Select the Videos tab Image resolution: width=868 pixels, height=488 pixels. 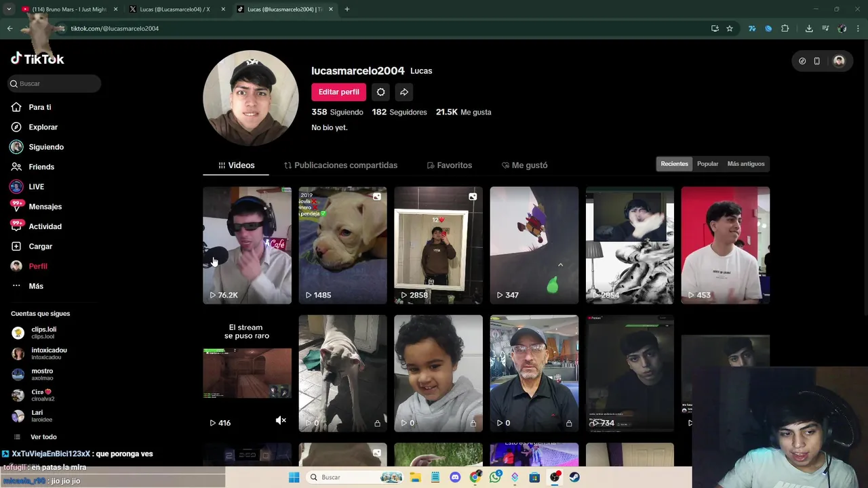pyautogui.click(x=236, y=165)
